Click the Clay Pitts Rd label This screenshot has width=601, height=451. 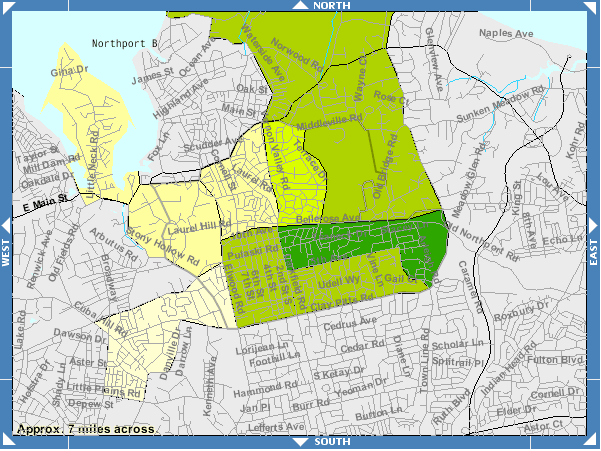[x=335, y=302]
